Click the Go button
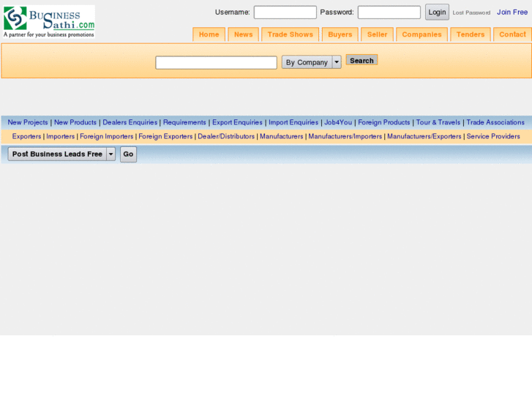Image resolution: width=532 pixels, height=399 pixels. pos(128,154)
